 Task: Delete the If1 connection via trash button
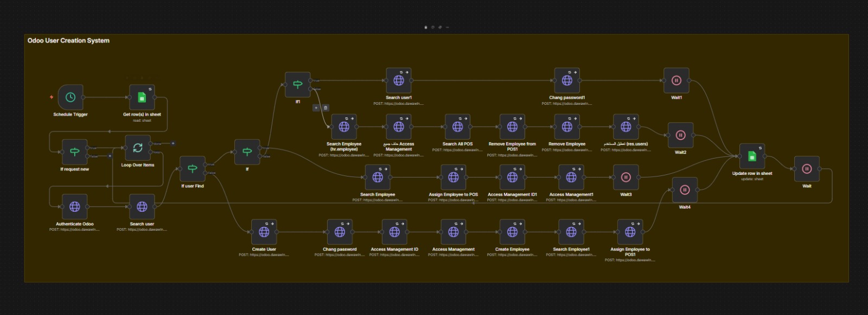point(325,108)
